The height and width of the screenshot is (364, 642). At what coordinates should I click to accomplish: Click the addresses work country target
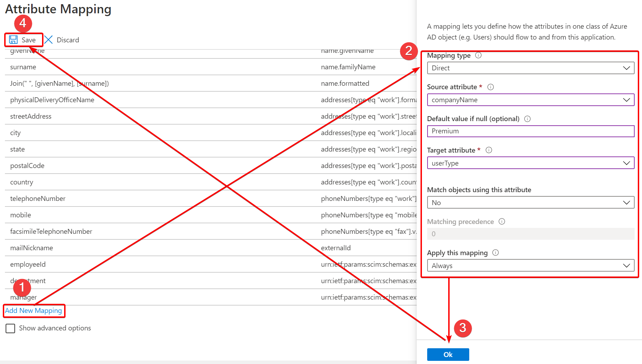pyautogui.click(x=369, y=182)
